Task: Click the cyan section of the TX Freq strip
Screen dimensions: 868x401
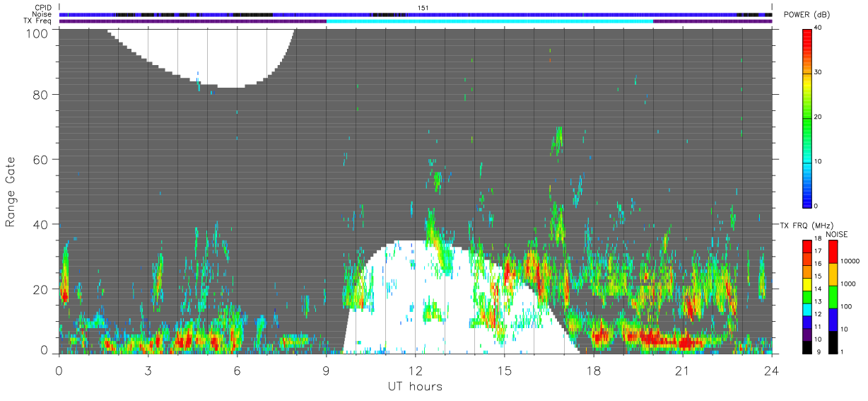Action: (x=489, y=21)
